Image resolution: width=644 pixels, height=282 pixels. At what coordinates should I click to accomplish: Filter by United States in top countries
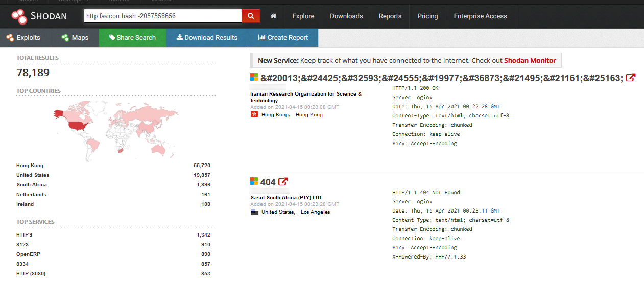click(x=33, y=175)
